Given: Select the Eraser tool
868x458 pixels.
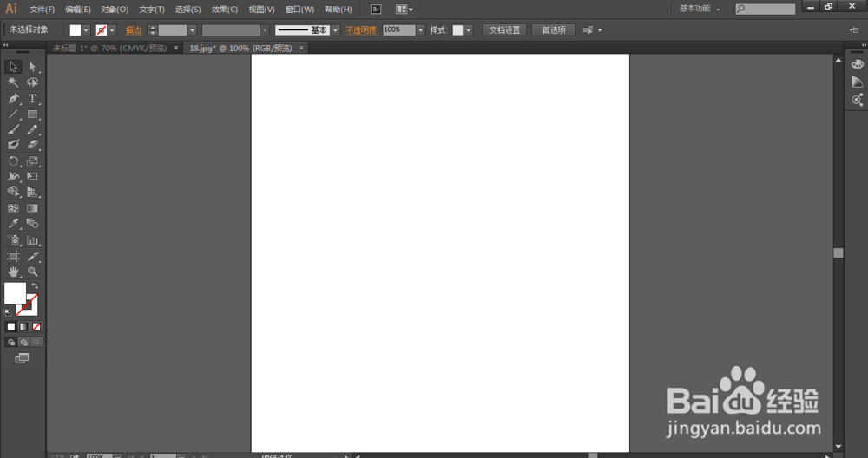Looking at the screenshot, I should [33, 144].
